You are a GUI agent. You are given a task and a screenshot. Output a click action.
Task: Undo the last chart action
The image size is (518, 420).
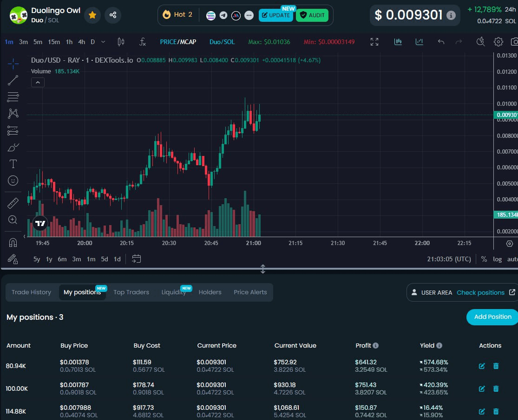click(441, 42)
